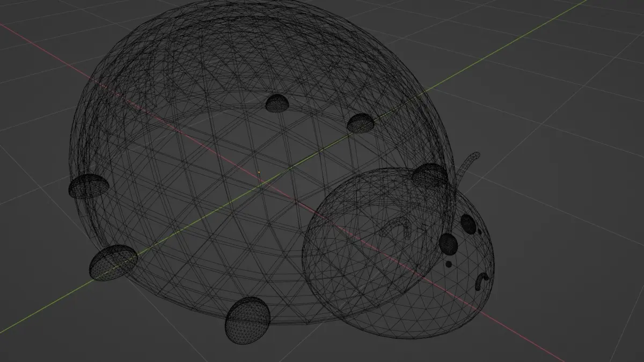The width and height of the screenshot is (644, 362).
Task: Select the smaller head sphere wireframe
Action: click(x=398, y=253)
